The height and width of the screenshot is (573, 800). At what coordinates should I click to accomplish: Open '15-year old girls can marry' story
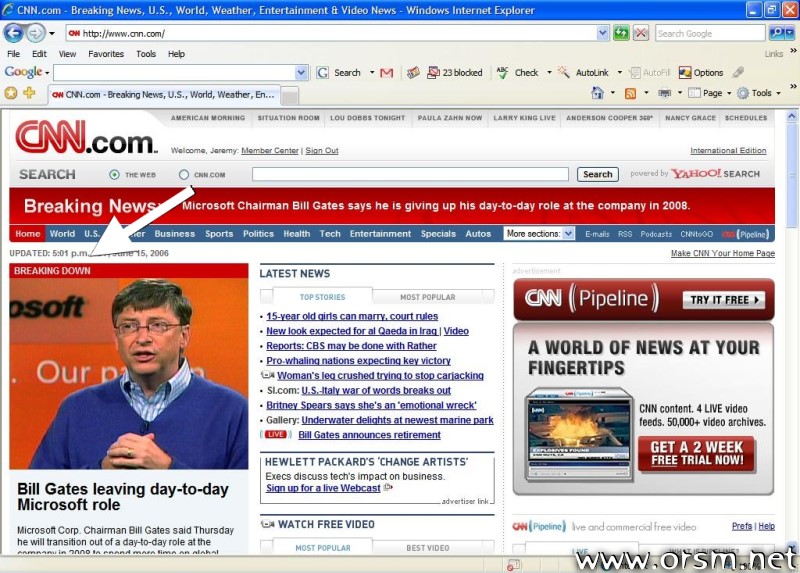352,316
